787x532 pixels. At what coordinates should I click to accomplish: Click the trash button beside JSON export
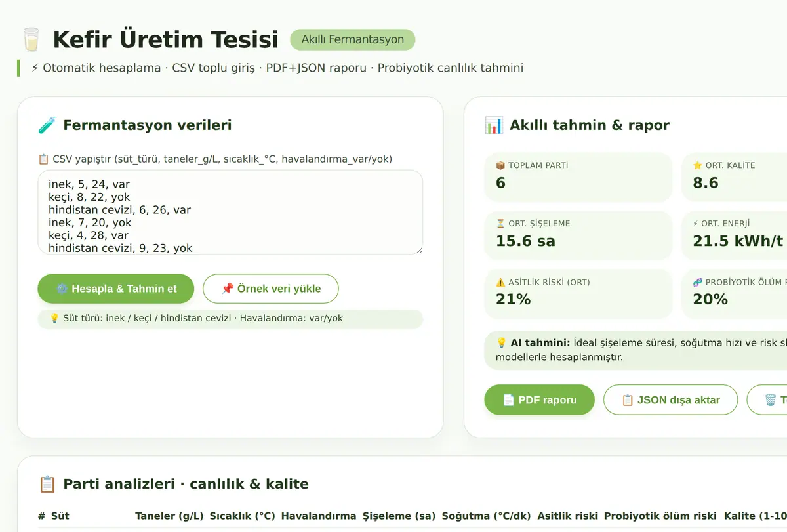pos(767,400)
